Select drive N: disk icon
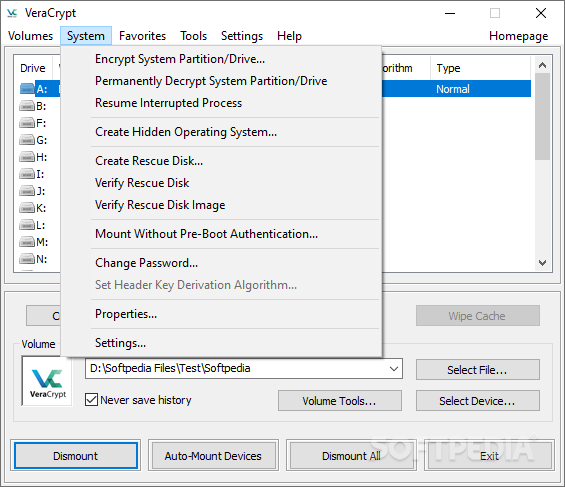This screenshot has height=487, width=565. (x=27, y=259)
